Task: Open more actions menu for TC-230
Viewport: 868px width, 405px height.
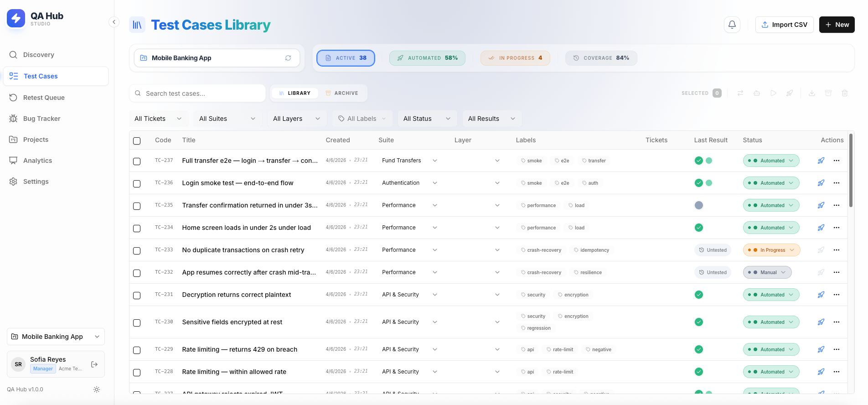Action: coord(837,322)
